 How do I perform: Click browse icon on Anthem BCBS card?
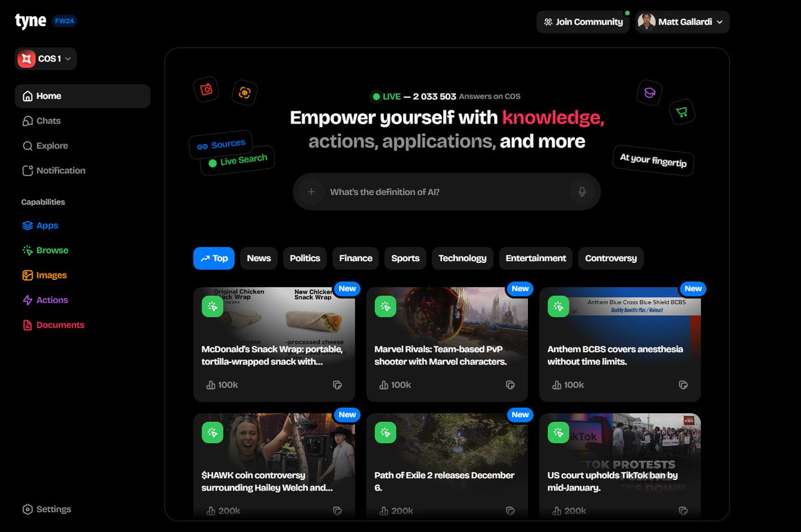pyautogui.click(x=558, y=306)
